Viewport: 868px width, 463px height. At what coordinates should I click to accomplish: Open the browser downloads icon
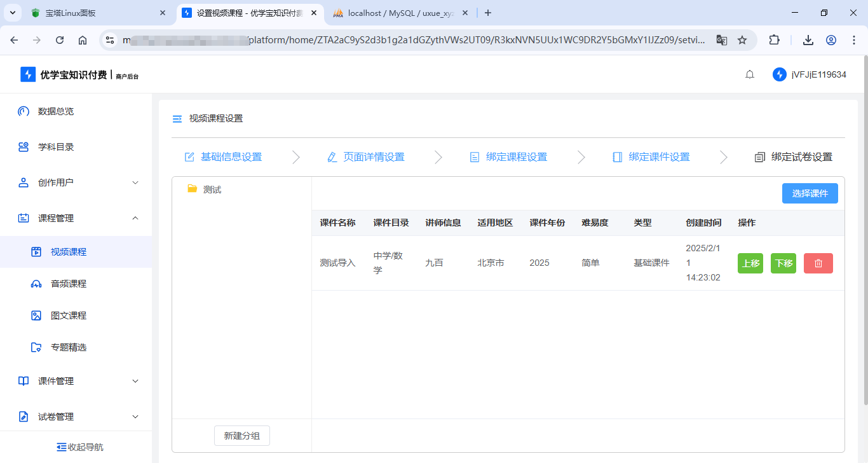[x=808, y=40]
